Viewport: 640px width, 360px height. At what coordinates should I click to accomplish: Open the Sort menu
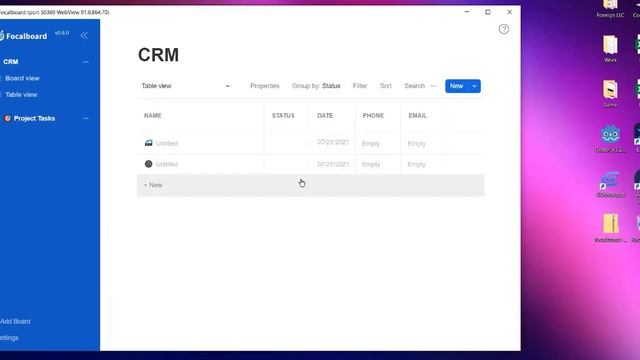pos(386,86)
